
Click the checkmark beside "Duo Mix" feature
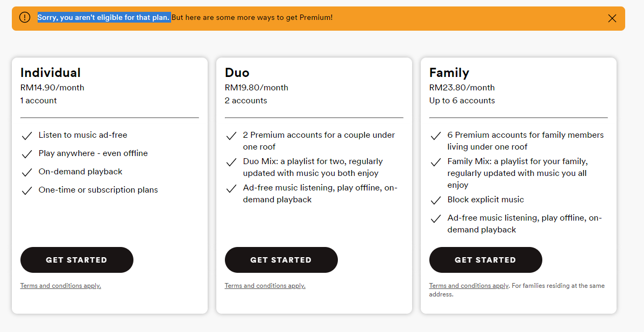coord(231,162)
